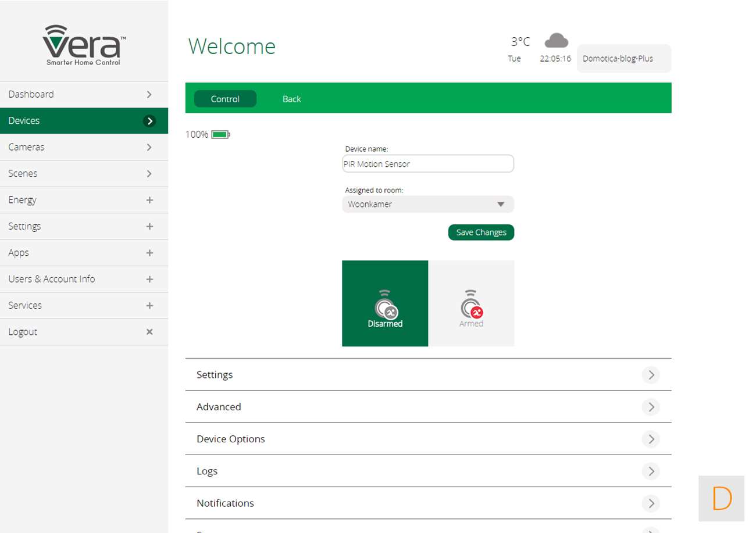Screen dimensions: 756x533
Task: Click the Cameras chevron icon
Action: tap(149, 147)
